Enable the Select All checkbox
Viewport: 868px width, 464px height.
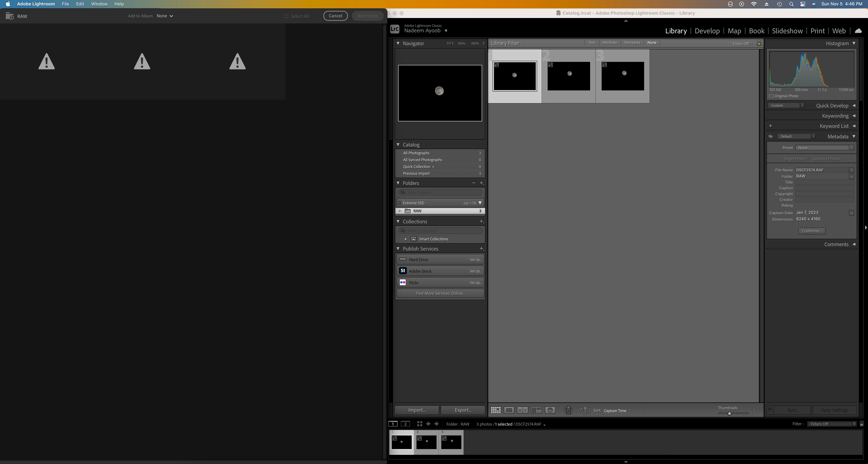pos(286,16)
